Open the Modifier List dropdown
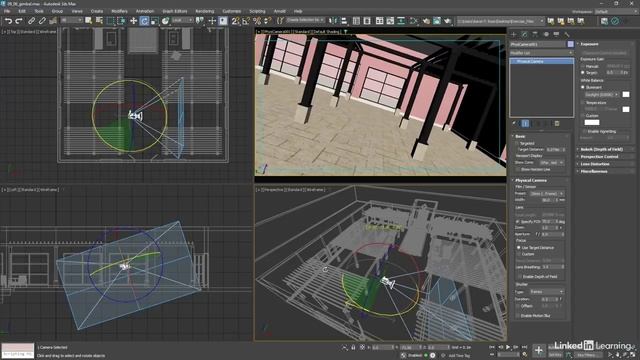The height and width of the screenshot is (360, 640). [541, 53]
